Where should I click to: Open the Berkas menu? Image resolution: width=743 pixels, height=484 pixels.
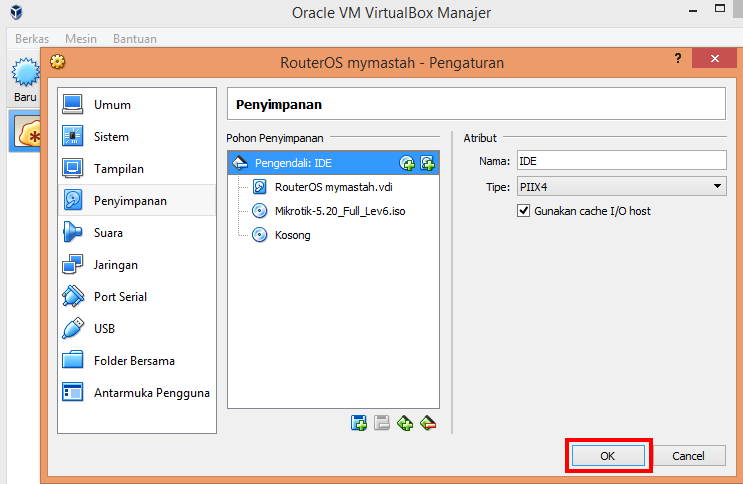tap(32, 39)
